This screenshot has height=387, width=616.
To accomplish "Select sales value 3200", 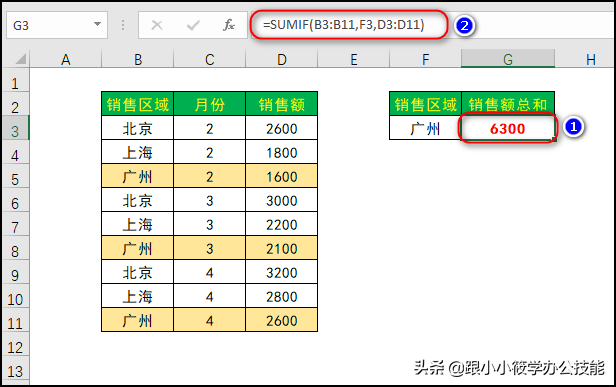I will tap(281, 272).
